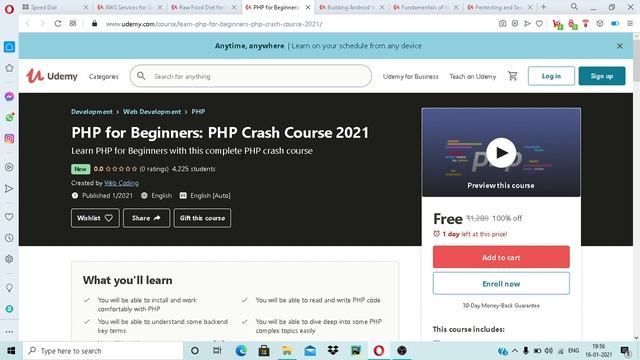
Task: Open Messenger in the Opera sidebar
Action: pyautogui.click(x=9, y=96)
